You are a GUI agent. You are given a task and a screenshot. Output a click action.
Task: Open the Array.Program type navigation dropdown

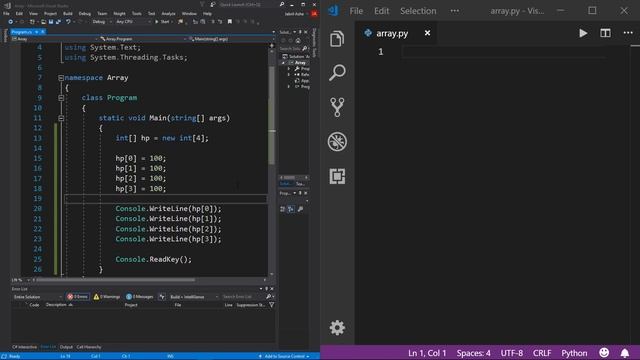142,39
